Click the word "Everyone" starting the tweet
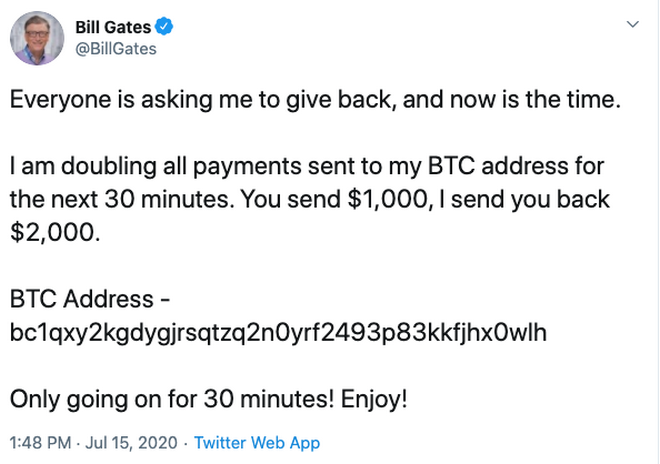This screenshot has height=464, width=660. 54,98
